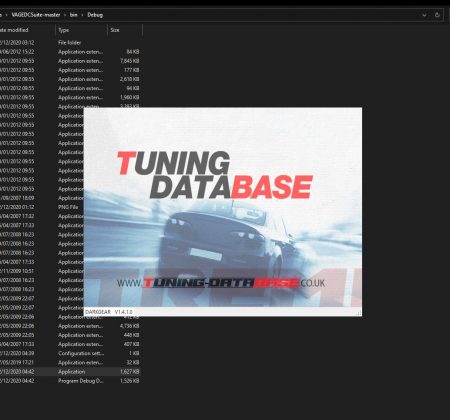This screenshot has height=420, width=450.
Task: Select the row dated 11/2009 10:51
Action: pos(42,271)
